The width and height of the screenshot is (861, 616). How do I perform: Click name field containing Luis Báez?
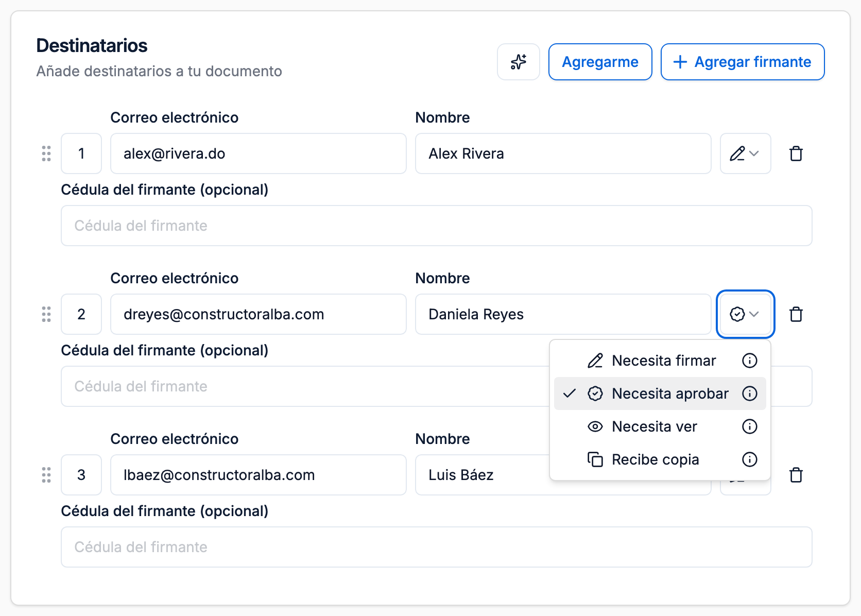coord(483,475)
